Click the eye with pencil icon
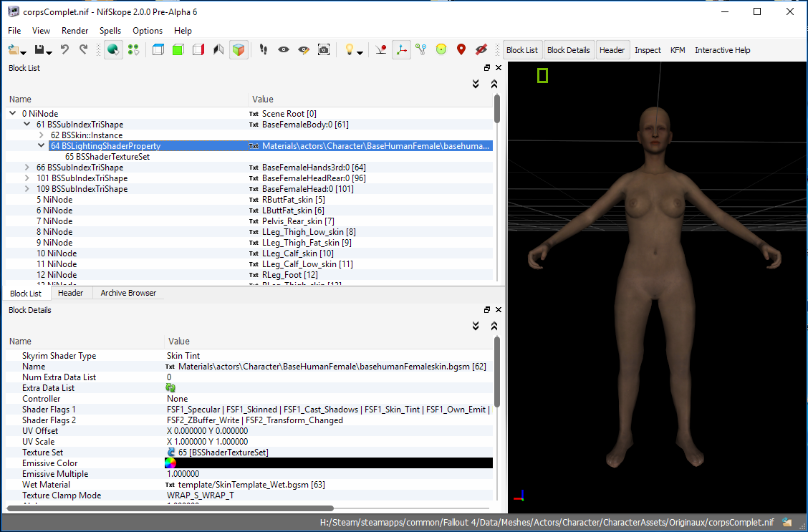Image resolution: width=808 pixels, height=532 pixels. [x=304, y=50]
